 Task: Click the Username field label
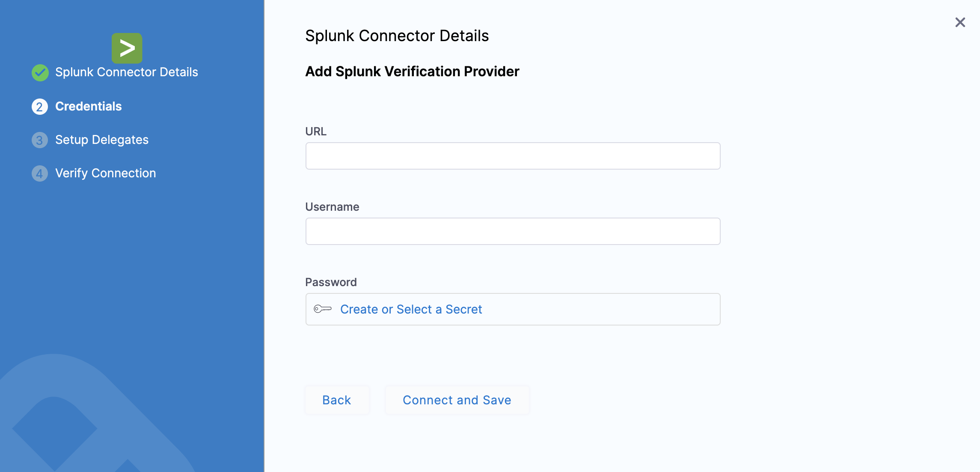tap(332, 207)
